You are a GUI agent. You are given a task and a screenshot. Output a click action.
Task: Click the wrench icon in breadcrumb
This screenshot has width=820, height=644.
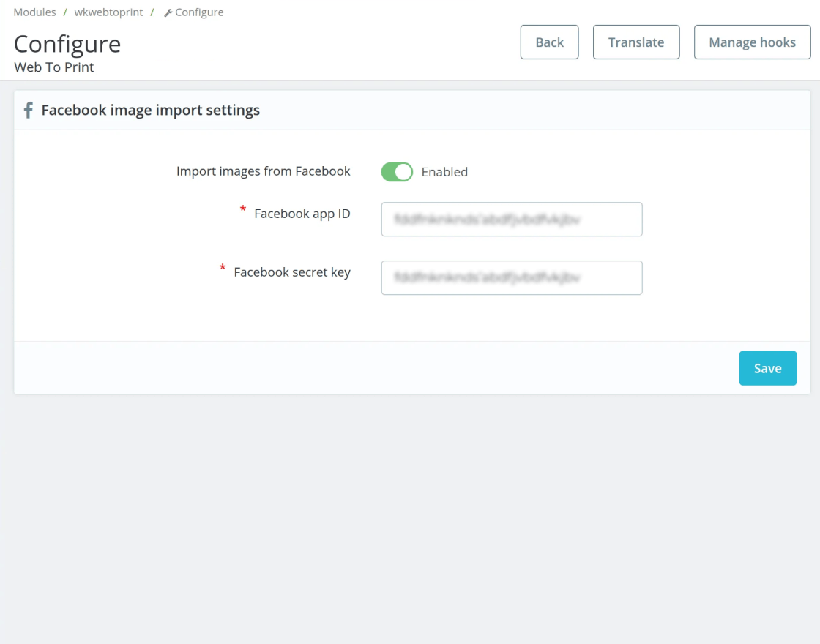click(168, 12)
